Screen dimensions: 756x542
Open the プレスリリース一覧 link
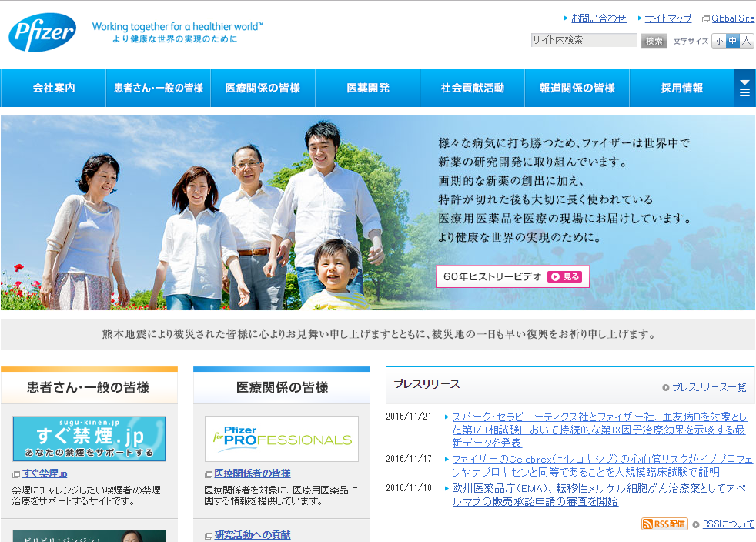[709, 387]
